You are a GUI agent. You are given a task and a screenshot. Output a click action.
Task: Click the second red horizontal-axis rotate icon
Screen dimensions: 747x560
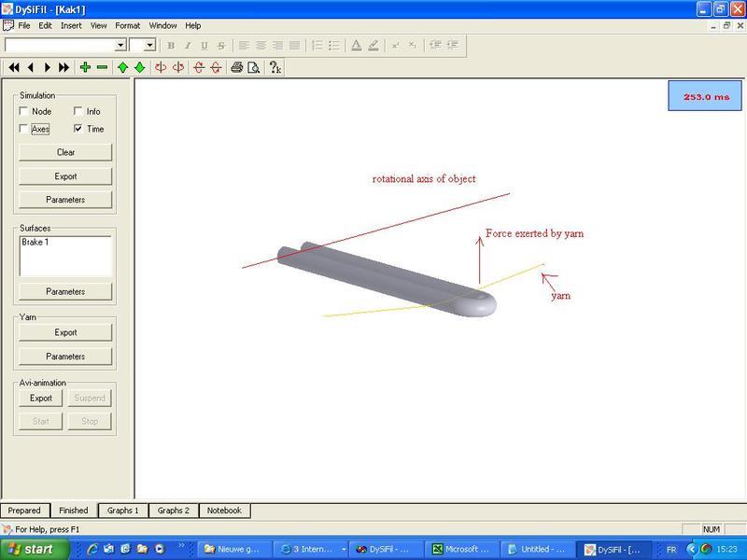coord(216,67)
